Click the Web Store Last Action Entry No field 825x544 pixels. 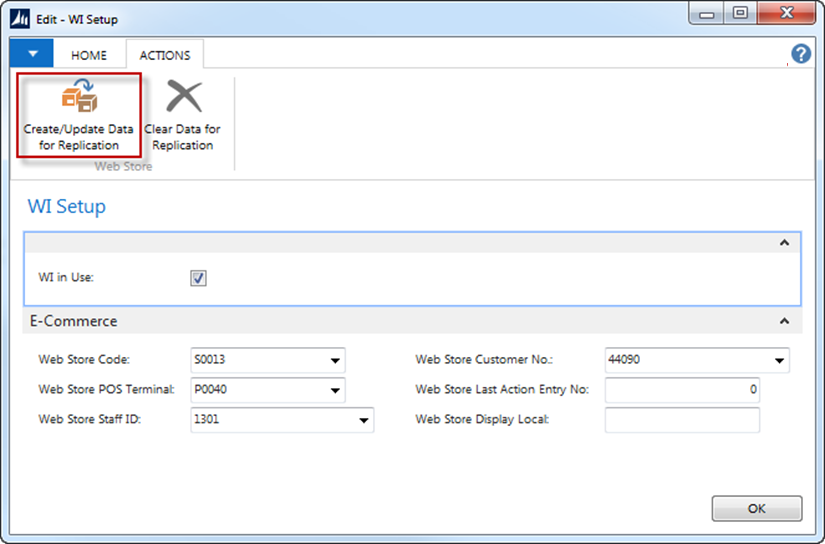click(x=682, y=390)
